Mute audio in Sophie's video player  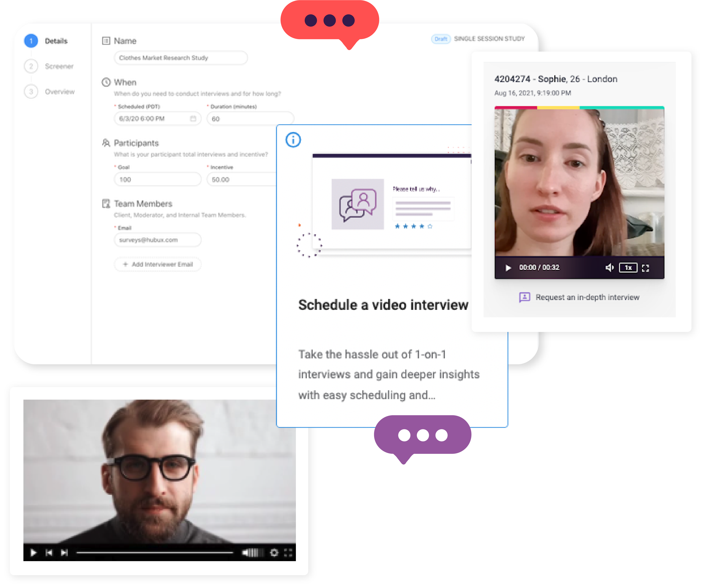tap(609, 268)
